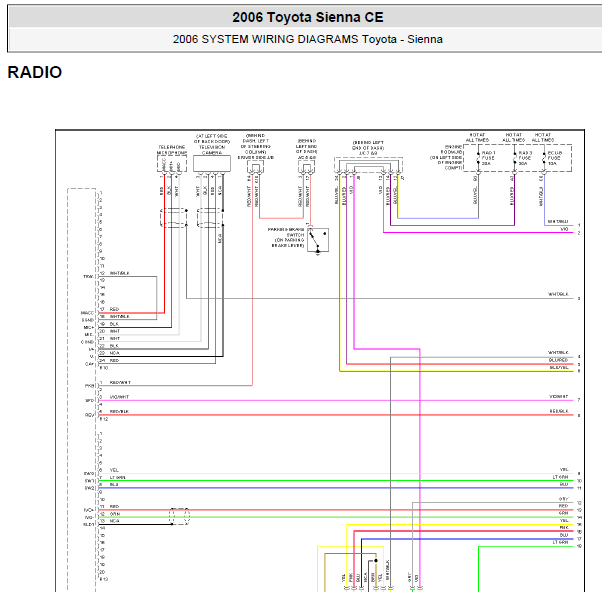602x592 pixels.
Task: Click "RED/WHT" wire label at PKB pin
Action: click(x=120, y=382)
